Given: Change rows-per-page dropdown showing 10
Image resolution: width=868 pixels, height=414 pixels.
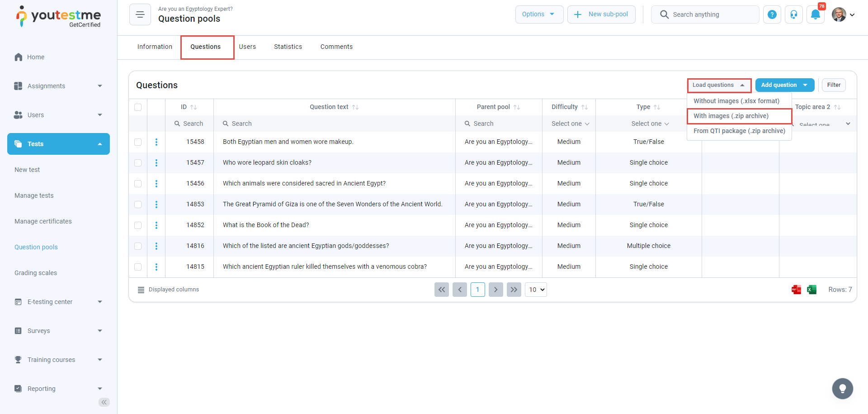Looking at the screenshot, I should [x=536, y=290].
